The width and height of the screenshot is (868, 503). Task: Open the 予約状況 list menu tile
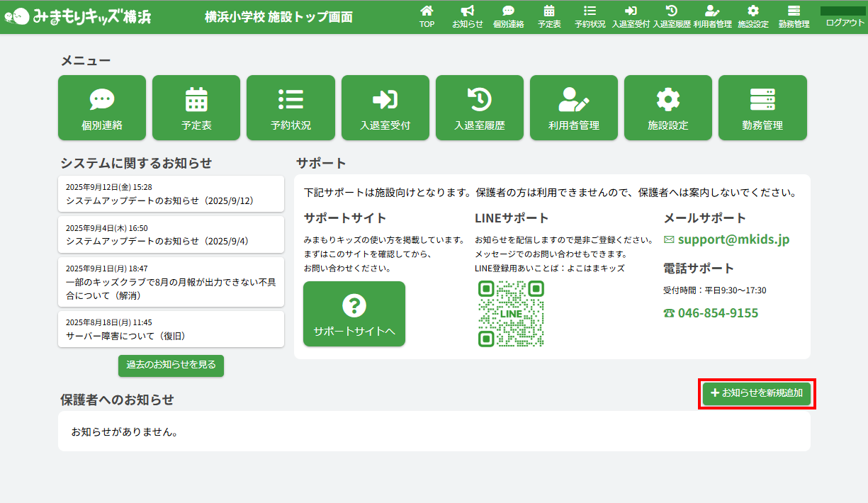291,108
